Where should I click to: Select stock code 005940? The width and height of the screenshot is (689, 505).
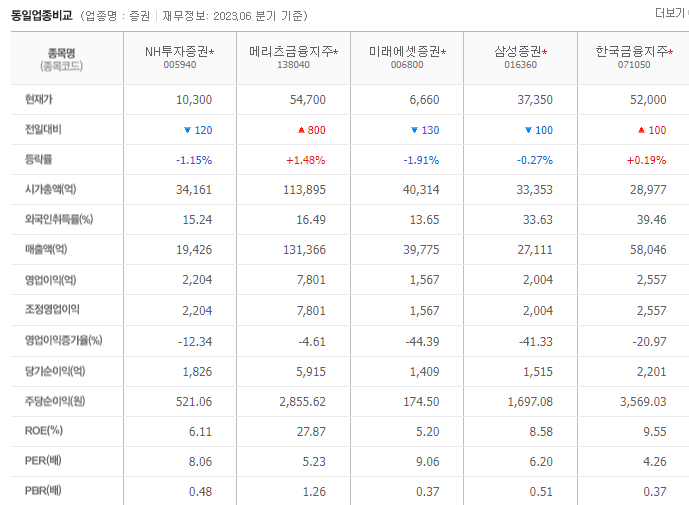pyautogui.click(x=180, y=65)
